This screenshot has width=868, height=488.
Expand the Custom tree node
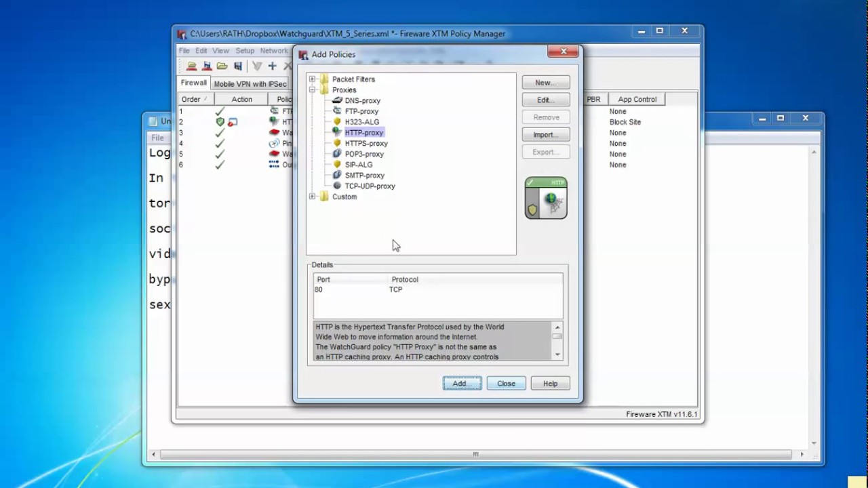coord(313,197)
